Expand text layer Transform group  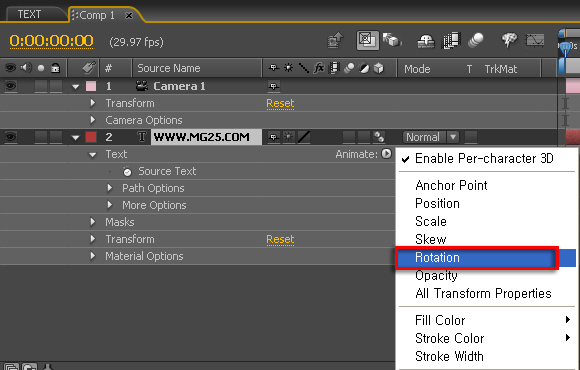tap(93, 239)
